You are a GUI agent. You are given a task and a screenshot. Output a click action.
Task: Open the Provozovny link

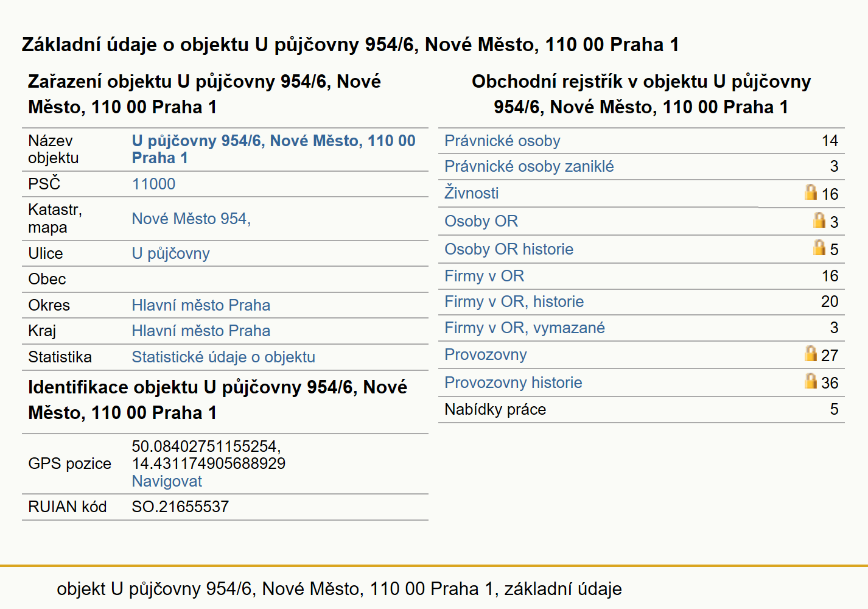(x=485, y=354)
